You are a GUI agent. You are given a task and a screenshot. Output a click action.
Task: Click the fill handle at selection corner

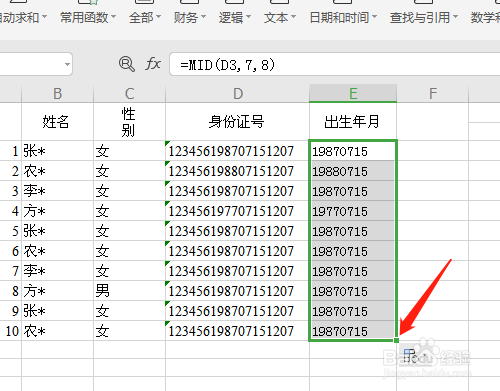click(x=396, y=340)
